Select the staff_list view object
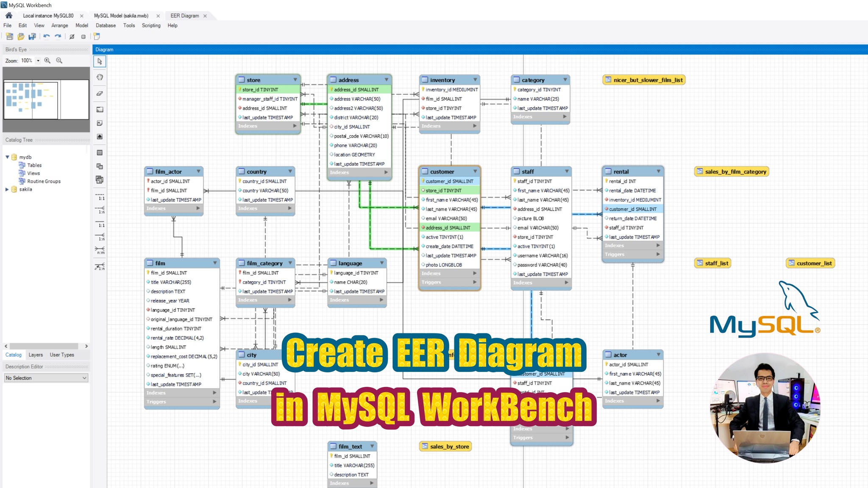868x488 pixels. click(x=713, y=263)
